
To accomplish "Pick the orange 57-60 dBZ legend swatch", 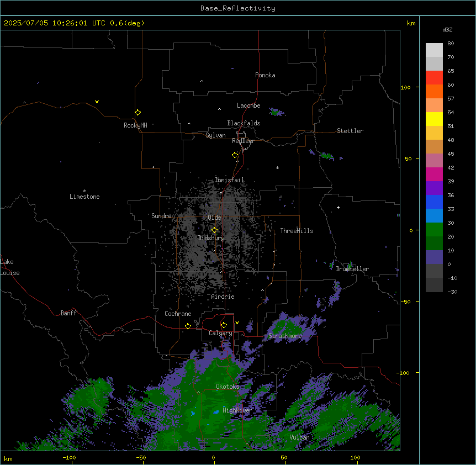I will point(434,91).
